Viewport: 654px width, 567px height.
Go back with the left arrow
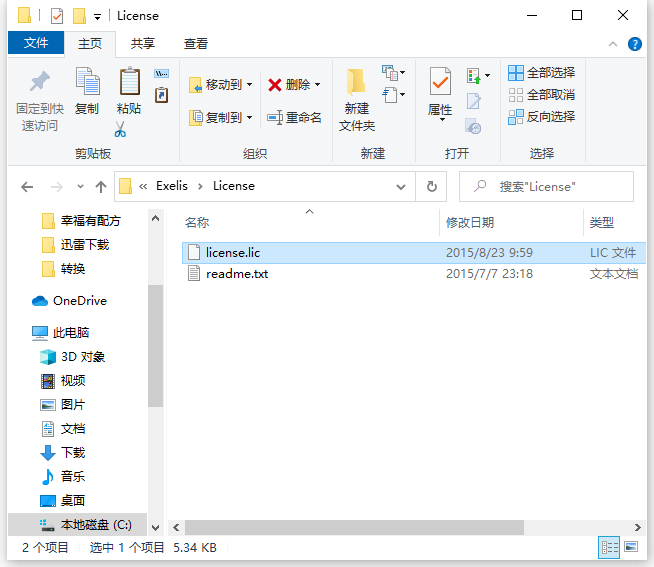[27, 187]
